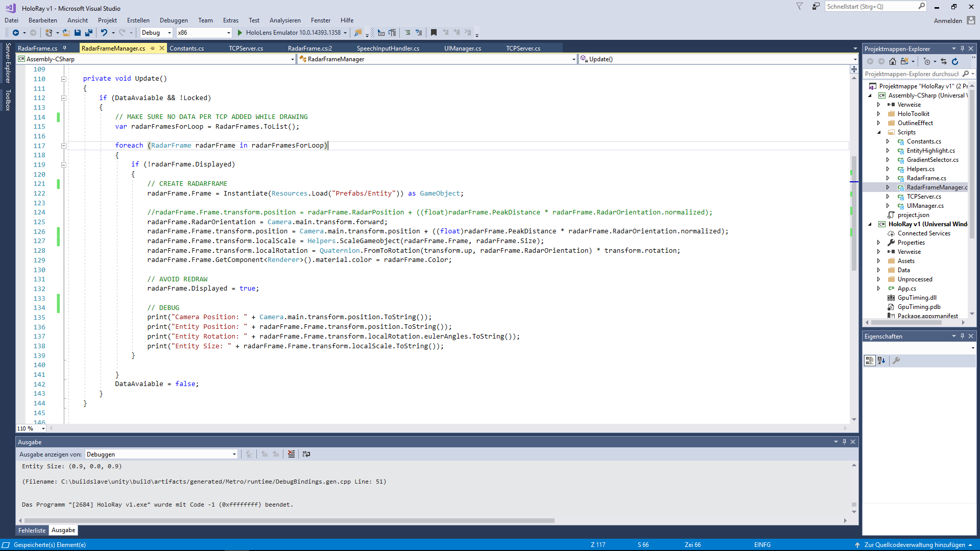The width and height of the screenshot is (980, 551).
Task: Expand the HoloToolkit folder in tree
Action: [x=879, y=114]
